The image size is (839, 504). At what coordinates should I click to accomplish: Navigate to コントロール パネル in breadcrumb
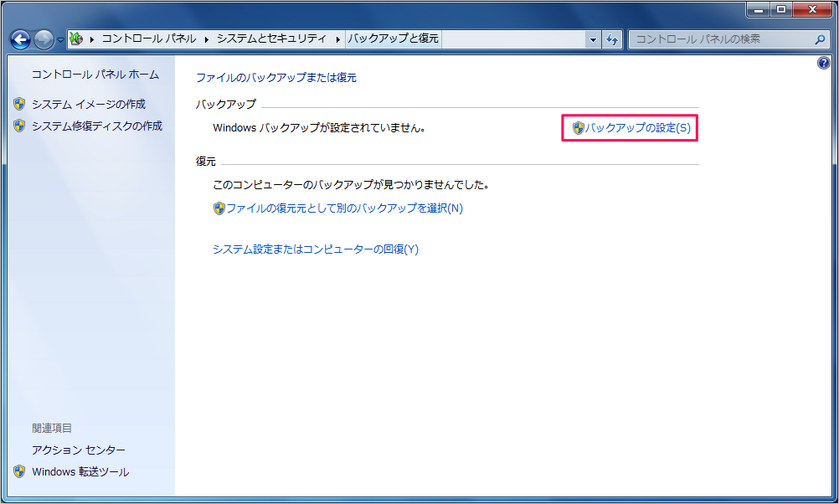pos(149,39)
